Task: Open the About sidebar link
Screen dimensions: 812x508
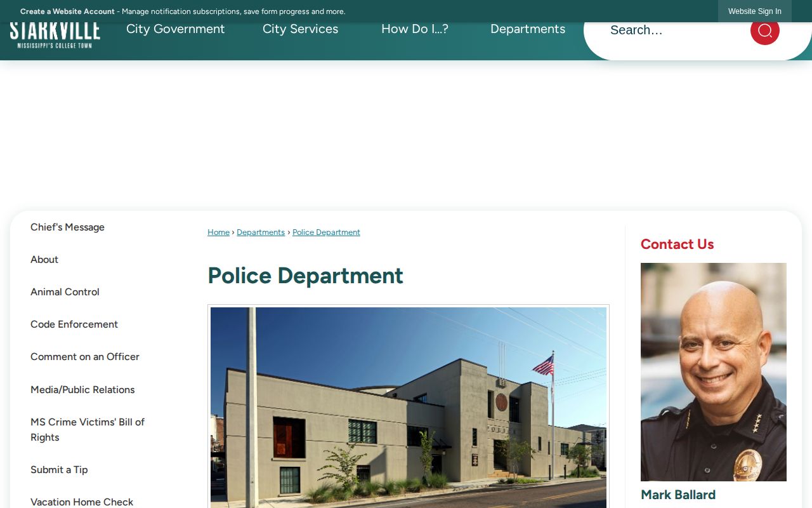Action: (44, 260)
